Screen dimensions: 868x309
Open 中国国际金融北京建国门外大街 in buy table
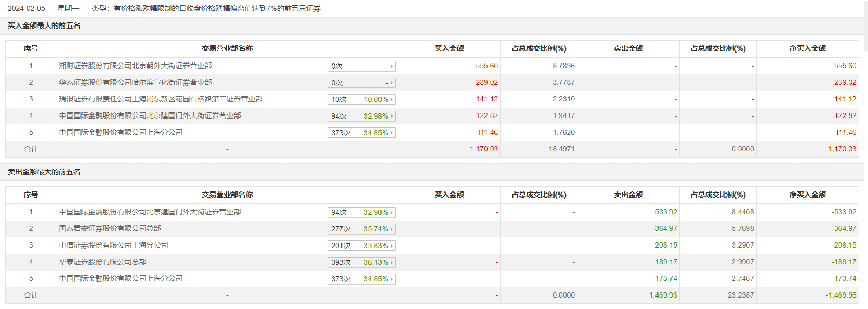150,115
